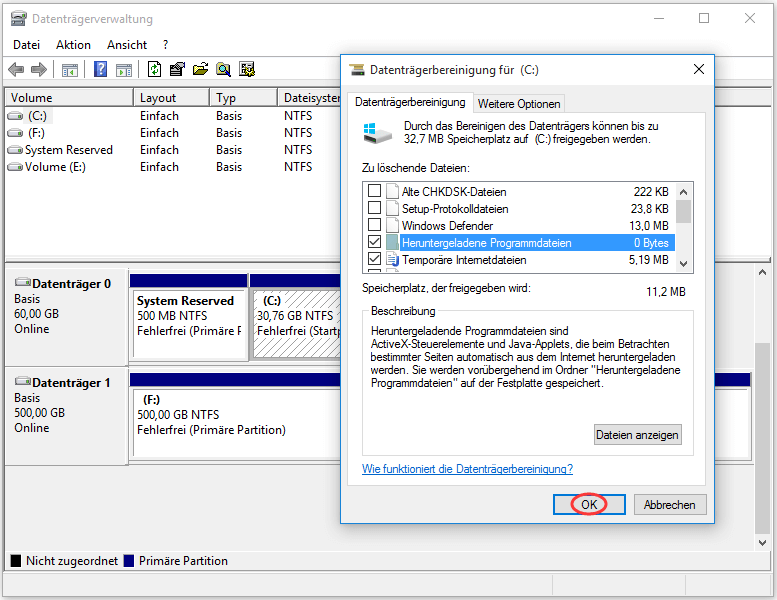777x600 pixels.
Task: Click disk pane scroll-up arrow
Action: coord(762,272)
